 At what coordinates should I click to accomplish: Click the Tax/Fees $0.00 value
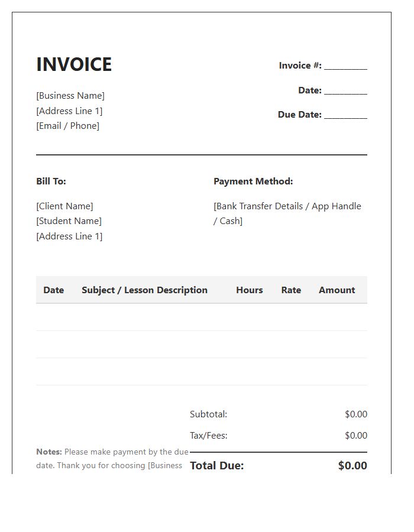coord(356,436)
